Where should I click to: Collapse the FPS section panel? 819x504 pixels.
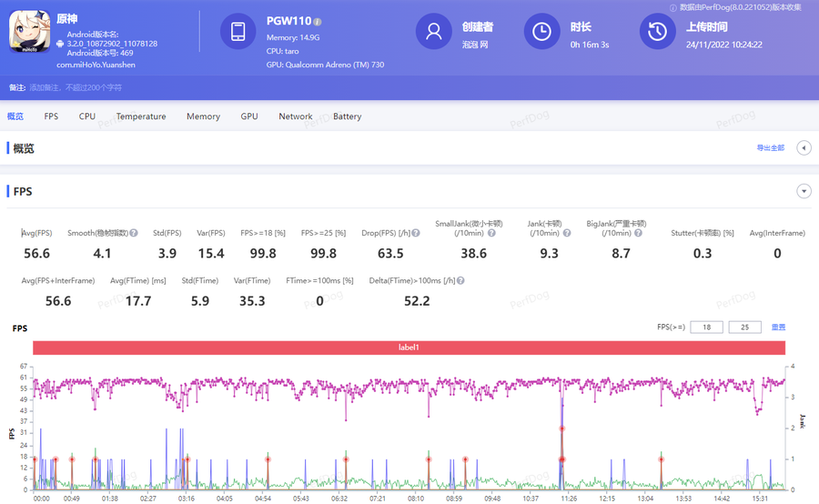(x=804, y=191)
